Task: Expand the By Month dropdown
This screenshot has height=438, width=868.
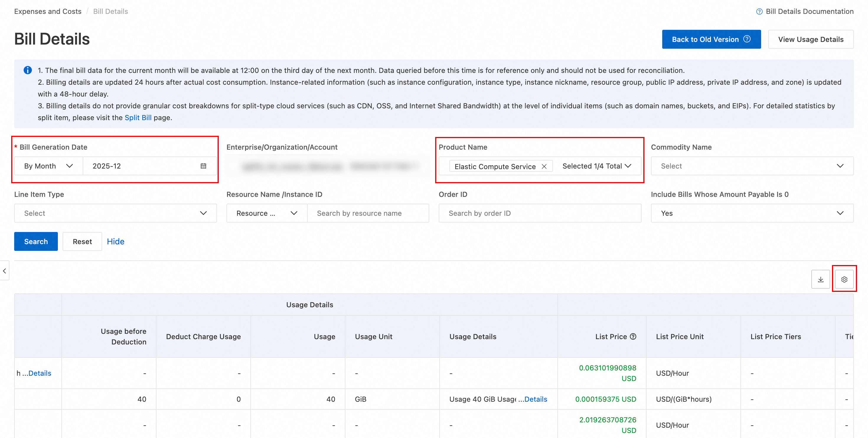Action: (x=48, y=166)
